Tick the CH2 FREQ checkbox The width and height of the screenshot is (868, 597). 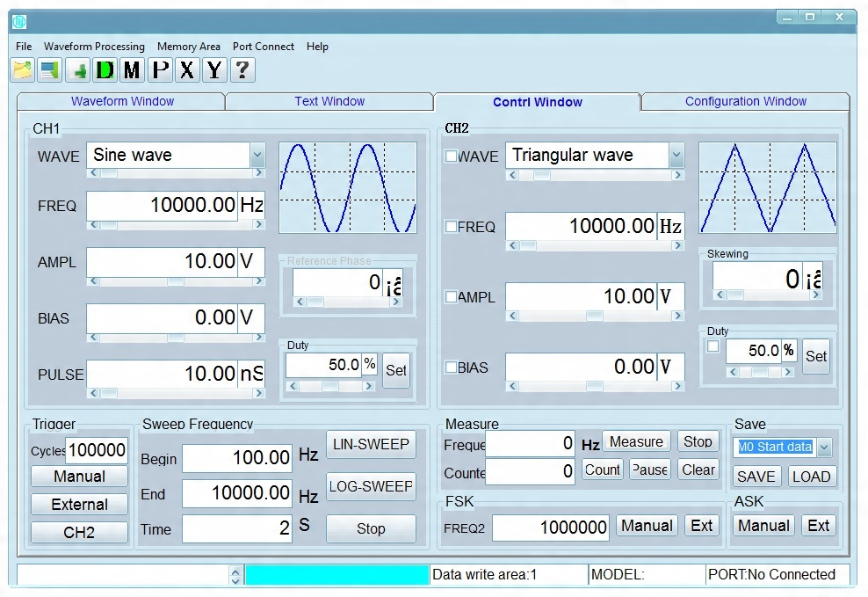(452, 227)
